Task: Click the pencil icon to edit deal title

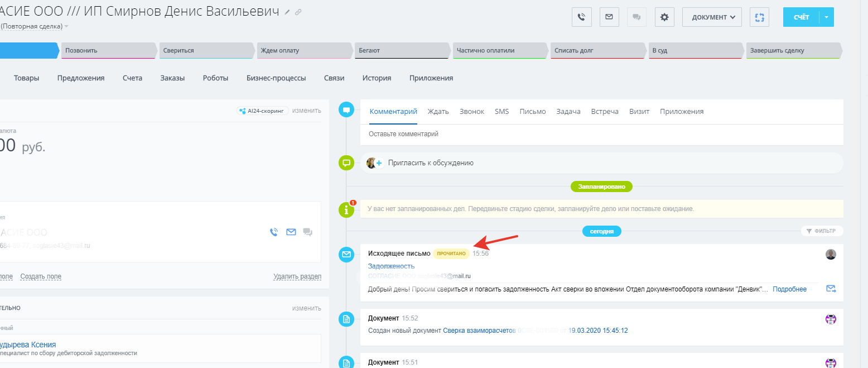Action: pyautogui.click(x=287, y=12)
